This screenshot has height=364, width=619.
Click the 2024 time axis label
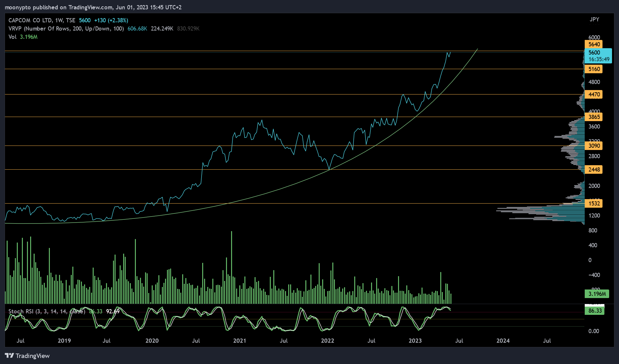click(503, 341)
